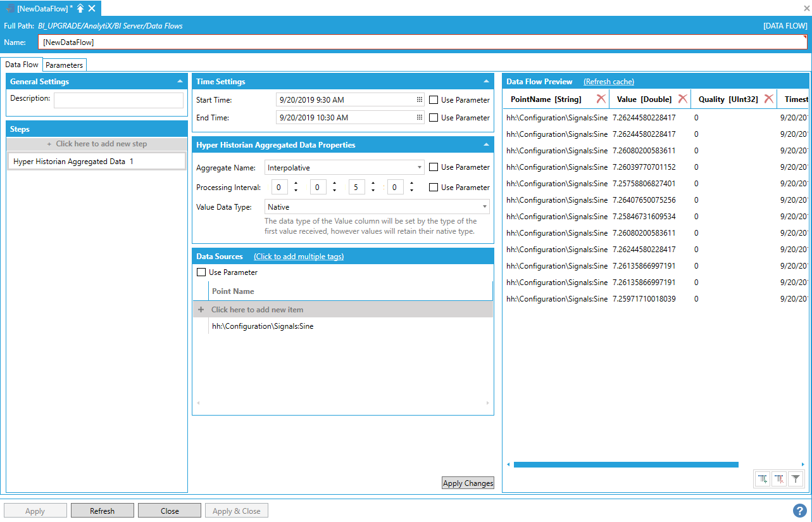Open the Aggregate Name dropdown
This screenshot has width=812, height=522.
(x=420, y=168)
